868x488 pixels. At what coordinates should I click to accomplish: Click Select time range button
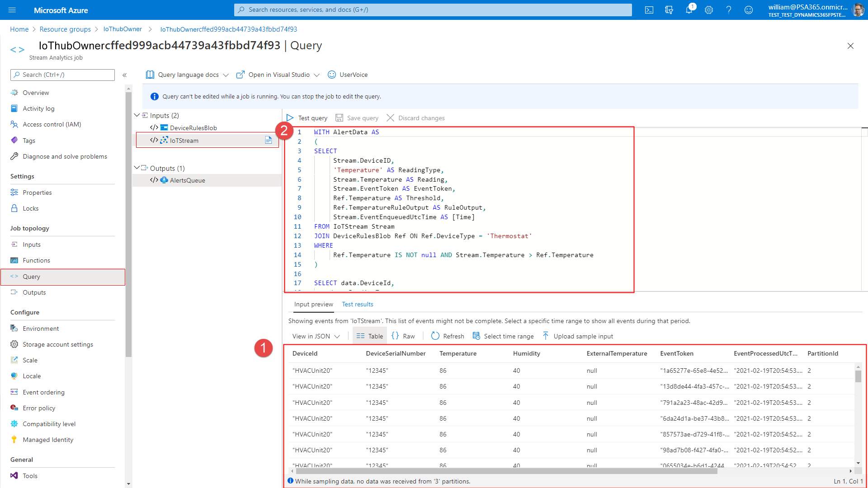tap(509, 336)
